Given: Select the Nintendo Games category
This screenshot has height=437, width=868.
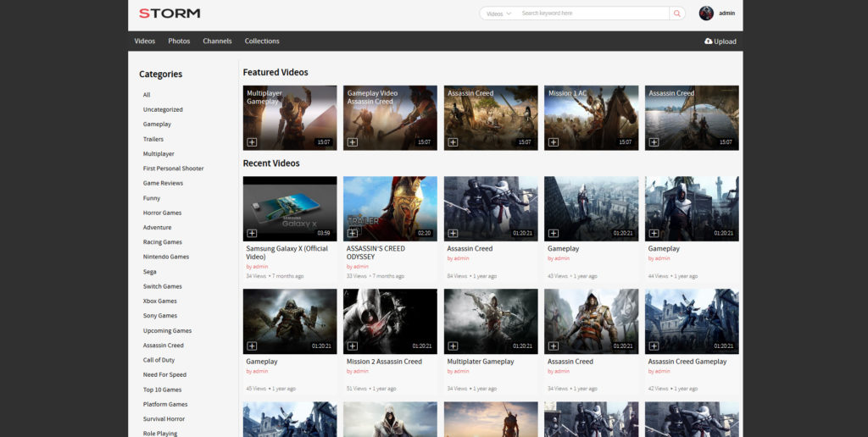Looking at the screenshot, I should click(166, 257).
